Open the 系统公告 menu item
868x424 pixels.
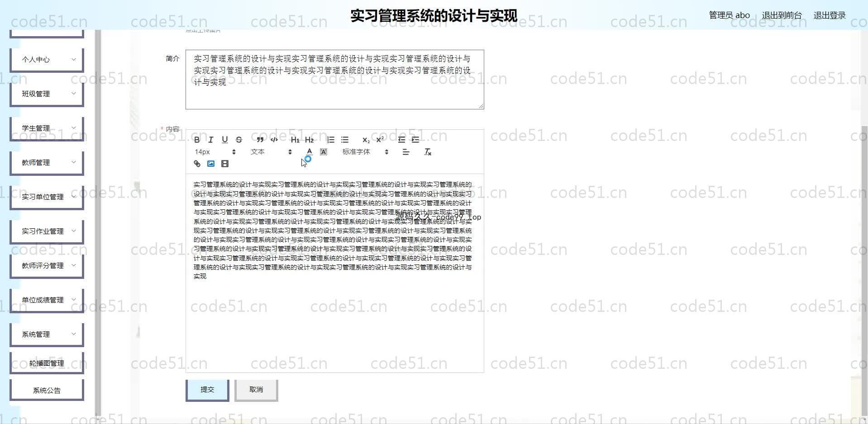[x=47, y=390]
